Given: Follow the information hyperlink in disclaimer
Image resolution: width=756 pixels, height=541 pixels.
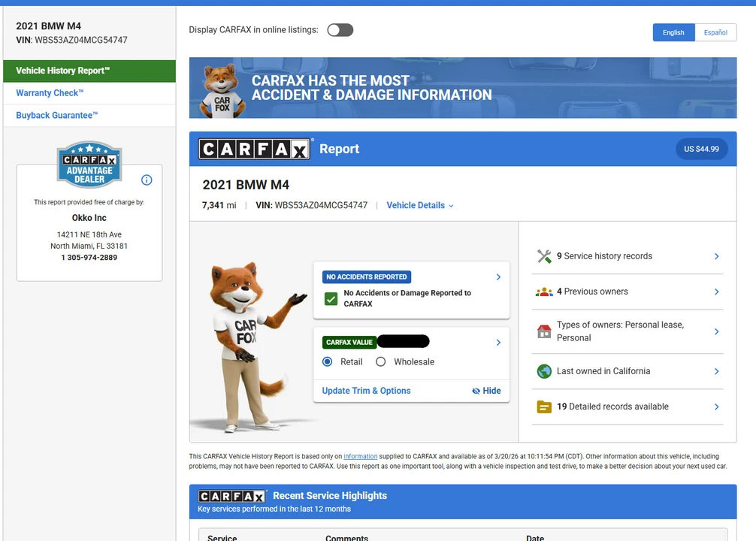Looking at the screenshot, I should point(360,456).
